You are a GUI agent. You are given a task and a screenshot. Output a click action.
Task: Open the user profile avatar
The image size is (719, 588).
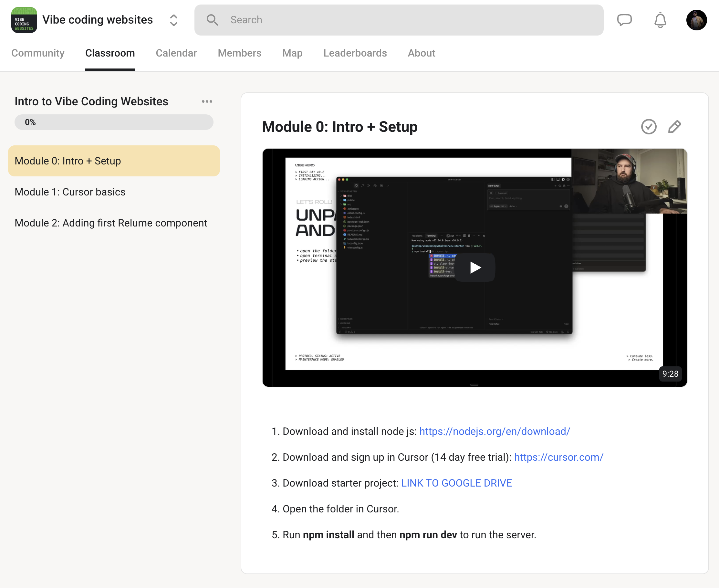[696, 20]
